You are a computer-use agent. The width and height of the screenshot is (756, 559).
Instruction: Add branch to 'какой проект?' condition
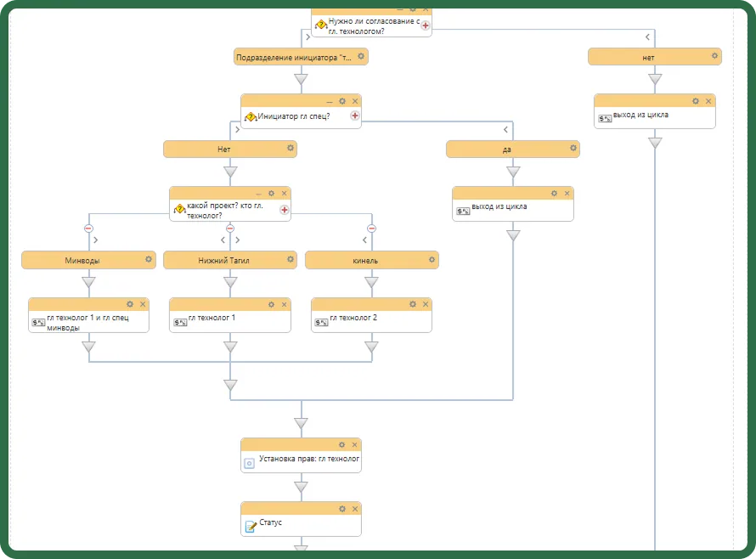point(285,209)
